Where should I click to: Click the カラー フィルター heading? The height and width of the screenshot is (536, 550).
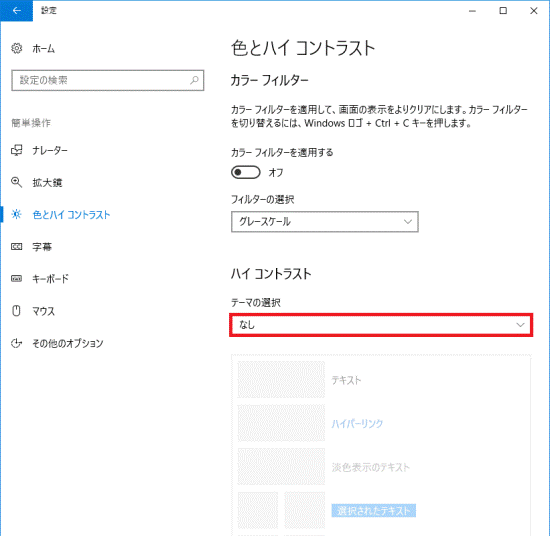click(269, 81)
